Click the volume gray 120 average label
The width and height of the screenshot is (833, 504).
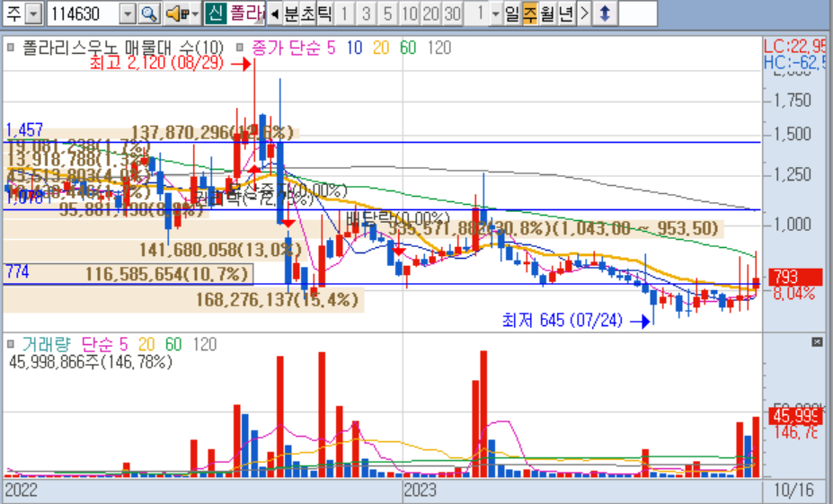coord(205,344)
